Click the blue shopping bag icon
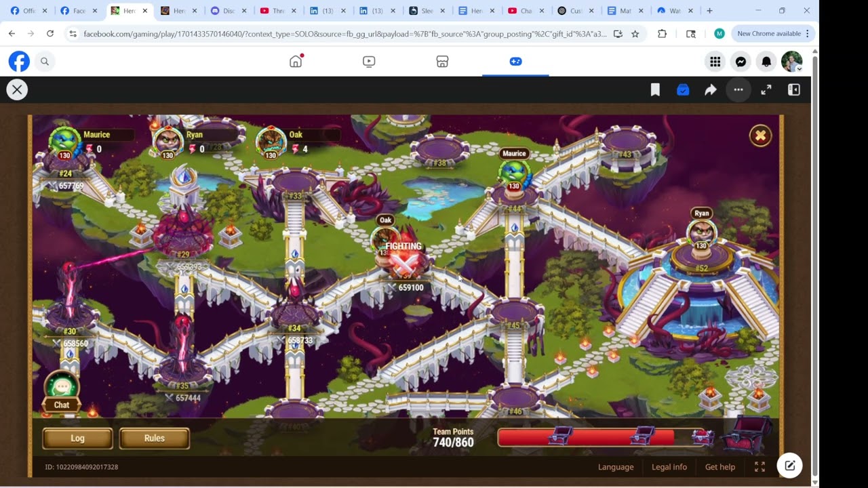868x488 pixels. click(x=683, y=89)
